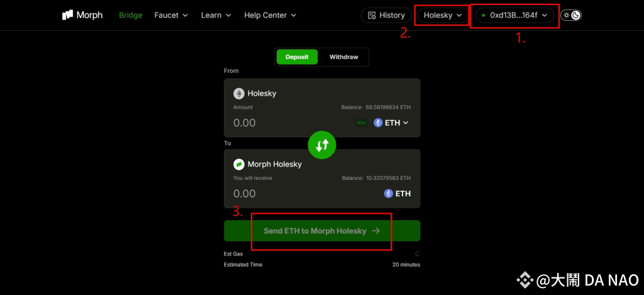644x295 pixels.
Task: Click Send ETH to Morph Holesky button
Action: point(322,231)
